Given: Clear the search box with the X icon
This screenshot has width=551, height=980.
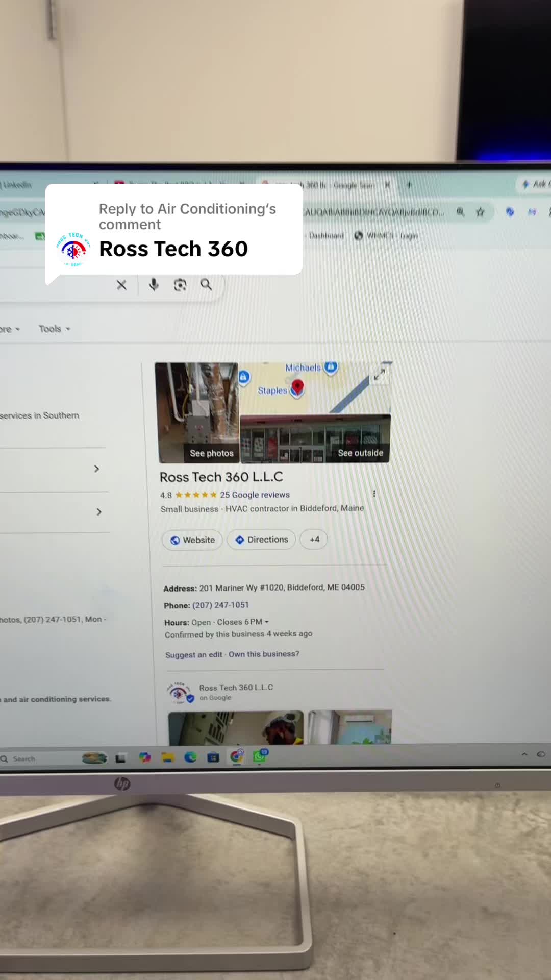Looking at the screenshot, I should coord(121,285).
